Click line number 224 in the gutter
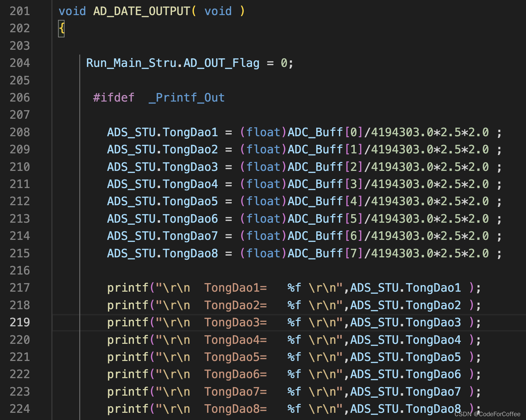The image size is (526, 420). (20, 409)
